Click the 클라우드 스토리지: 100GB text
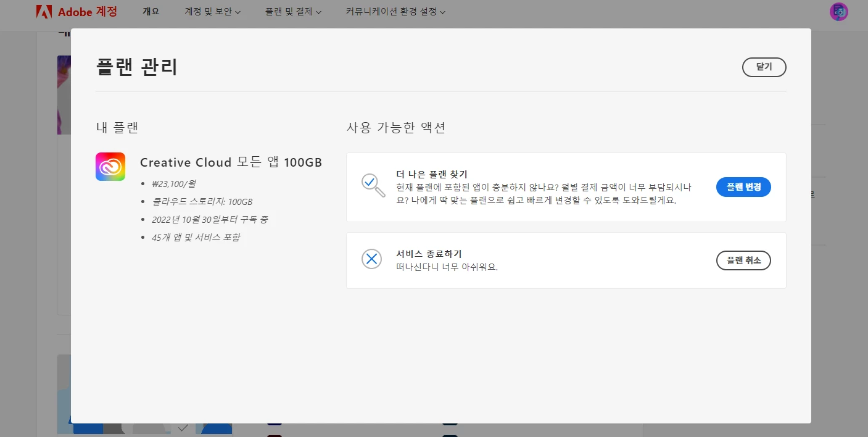Image resolution: width=868 pixels, height=437 pixels. (x=202, y=202)
